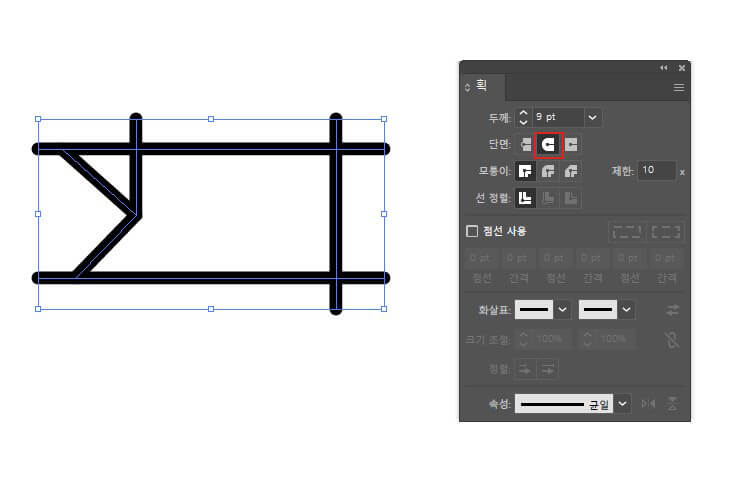The height and width of the screenshot is (489, 737).
Task: Click the 두께 weight stepper arrows
Action: coord(524,118)
